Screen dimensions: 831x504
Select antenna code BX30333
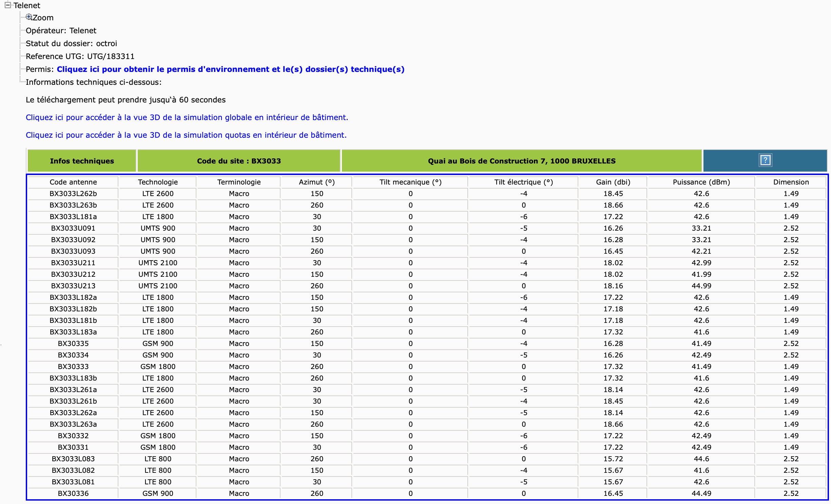pyautogui.click(x=73, y=367)
